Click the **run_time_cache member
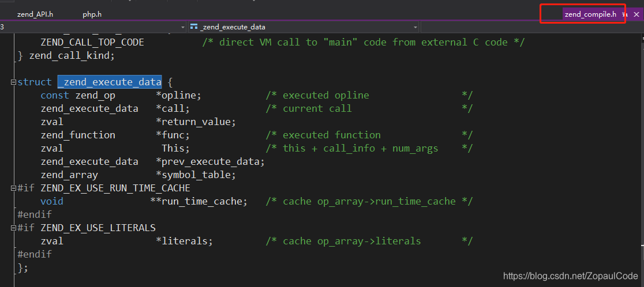644x287 pixels. point(199,201)
